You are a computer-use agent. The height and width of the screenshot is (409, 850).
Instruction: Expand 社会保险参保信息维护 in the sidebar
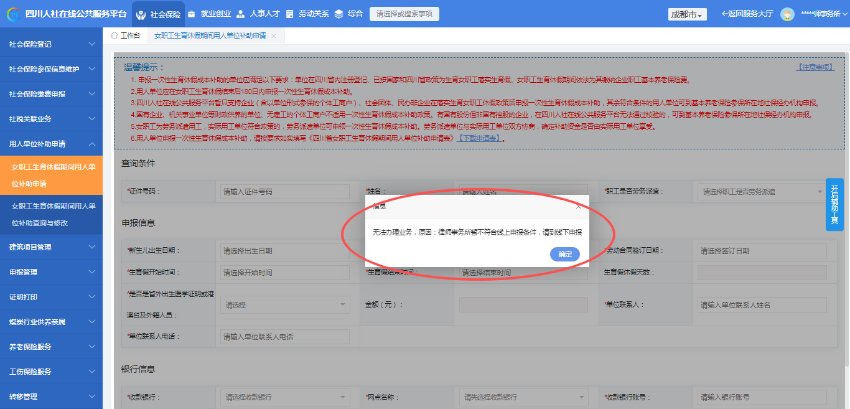(51, 69)
